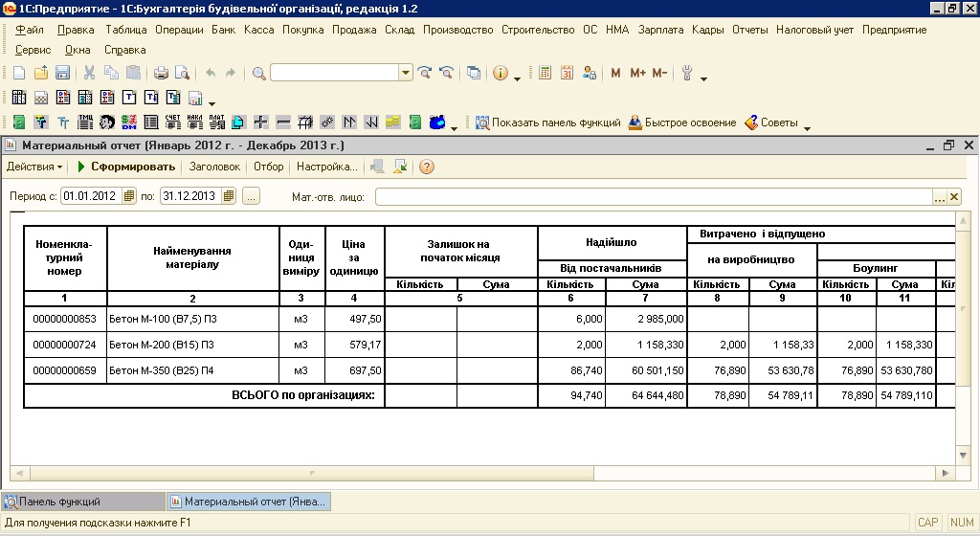Click the ТМЦ toolbar icon
Viewport: 980px width, 536px height.
85,122
